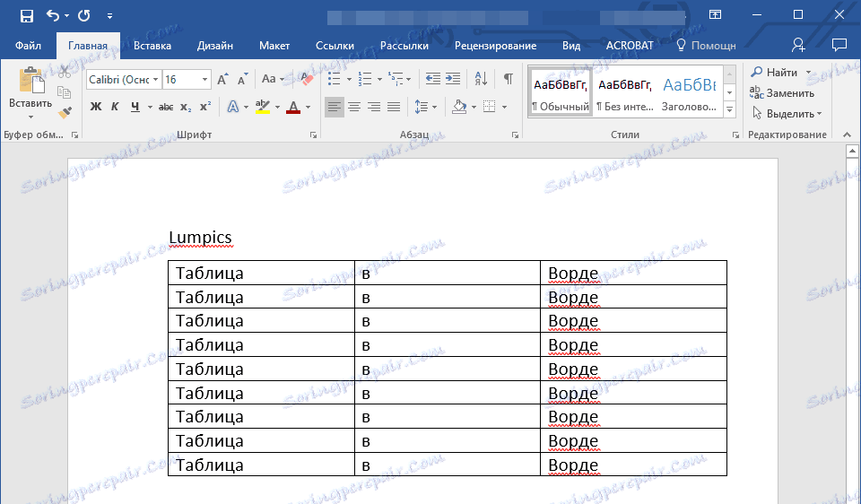
Task: Click the Заменить replace button
Action: tap(783, 93)
